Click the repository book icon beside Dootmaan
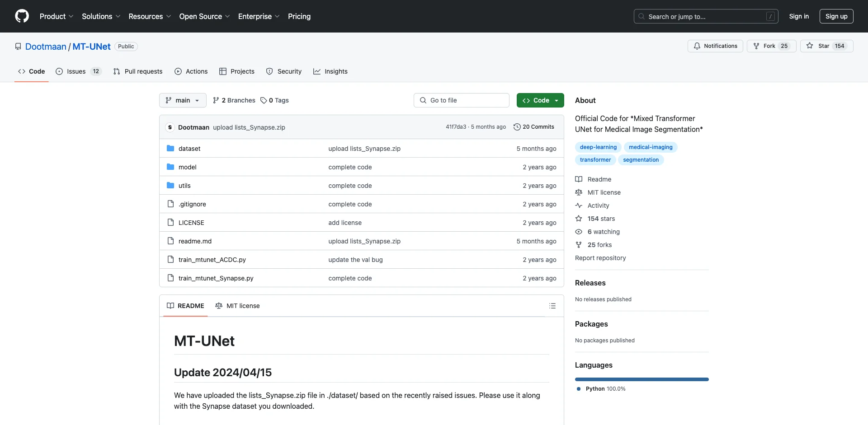This screenshot has height=425, width=868. pos(18,47)
